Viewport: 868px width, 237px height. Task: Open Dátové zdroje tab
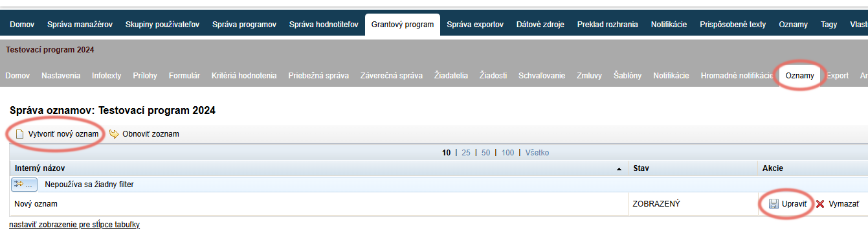click(540, 25)
